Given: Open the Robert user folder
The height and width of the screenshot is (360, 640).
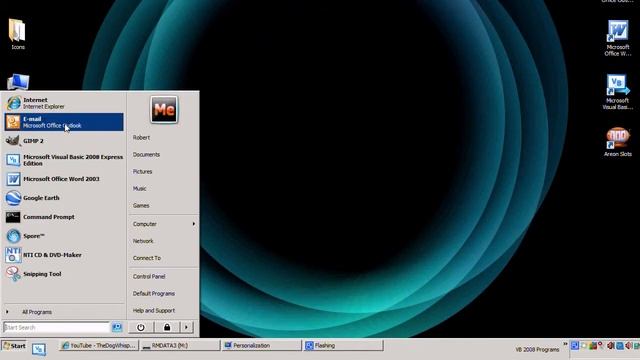Looking at the screenshot, I should 141,138.
